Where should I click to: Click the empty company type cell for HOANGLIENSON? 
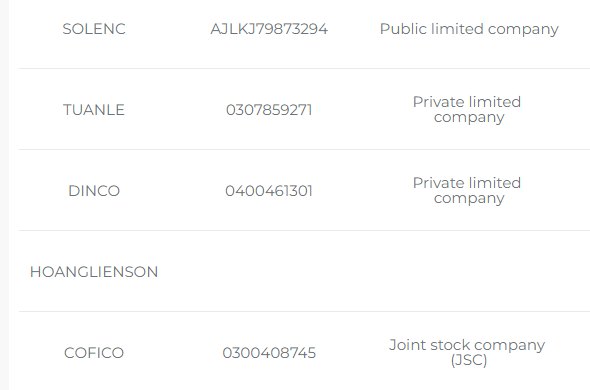pyautogui.click(x=469, y=271)
